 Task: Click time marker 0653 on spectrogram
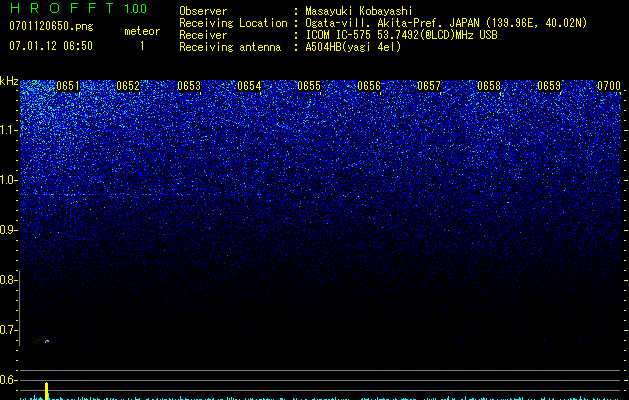coord(189,86)
